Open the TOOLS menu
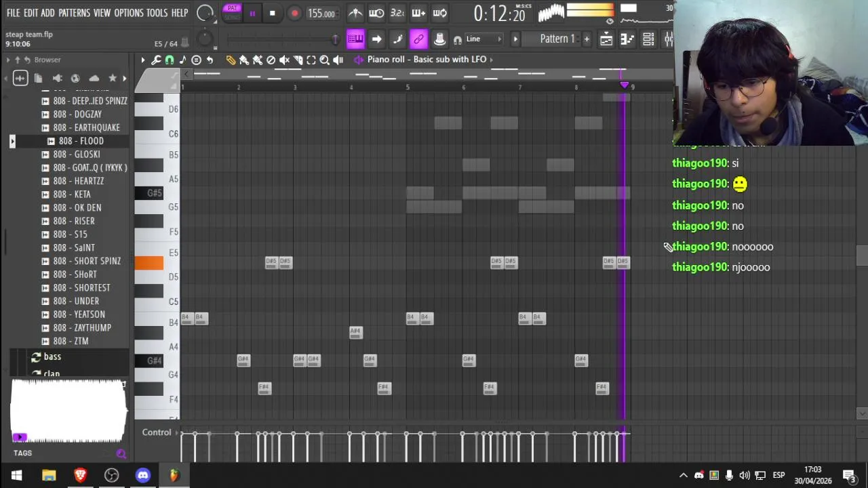Image resolution: width=868 pixels, height=488 pixels. pyautogui.click(x=157, y=13)
